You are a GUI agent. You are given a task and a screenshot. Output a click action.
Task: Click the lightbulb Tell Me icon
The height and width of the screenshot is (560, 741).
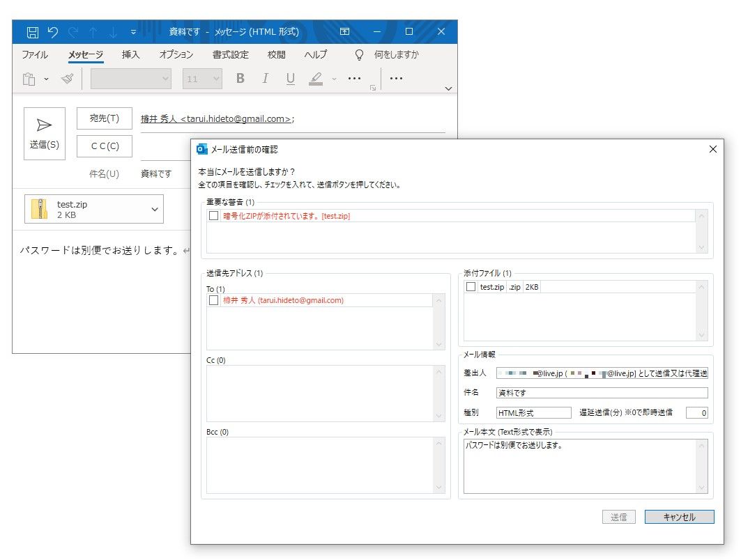(x=359, y=55)
